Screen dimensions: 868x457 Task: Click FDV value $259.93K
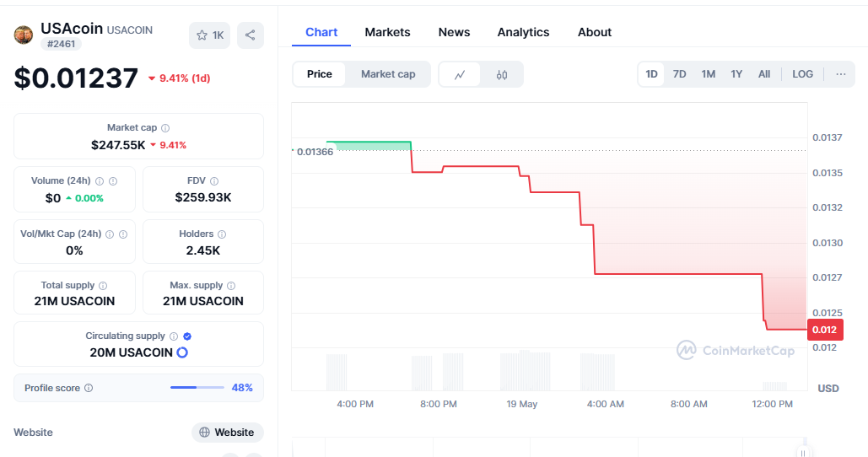click(x=203, y=197)
